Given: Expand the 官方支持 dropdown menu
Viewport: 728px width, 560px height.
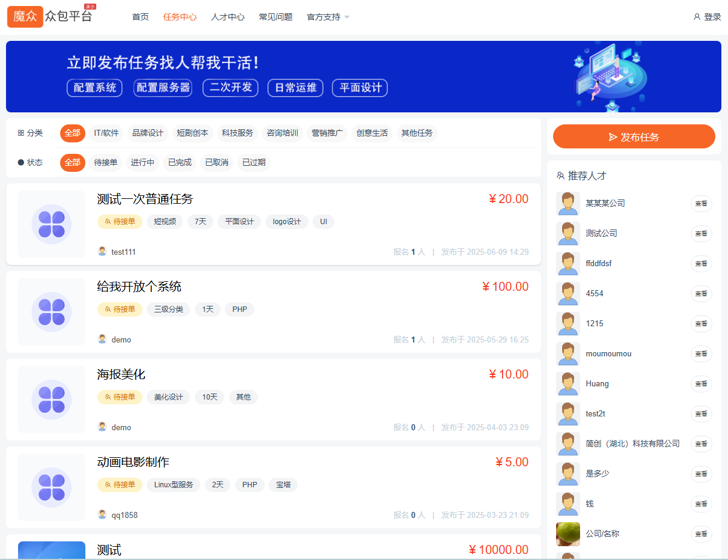Looking at the screenshot, I should point(327,16).
